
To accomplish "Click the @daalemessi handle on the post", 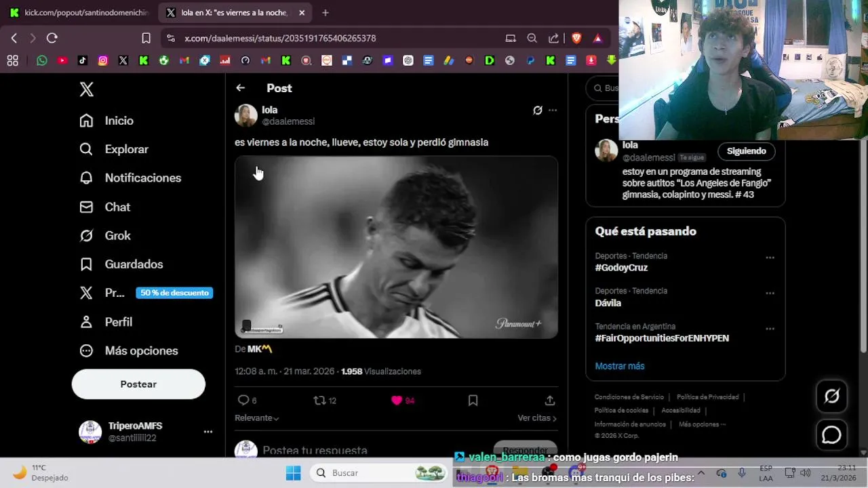I will pos(288,121).
